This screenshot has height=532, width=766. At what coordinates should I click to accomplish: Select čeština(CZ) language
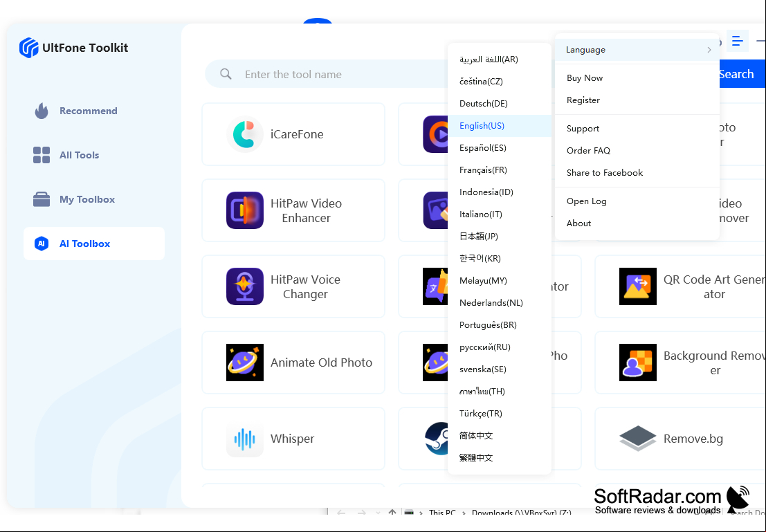pos(500,82)
